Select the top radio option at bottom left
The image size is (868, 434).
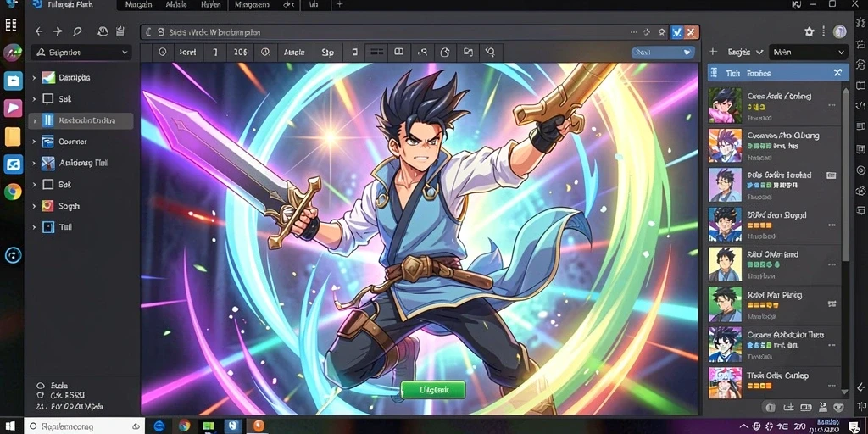(40, 386)
